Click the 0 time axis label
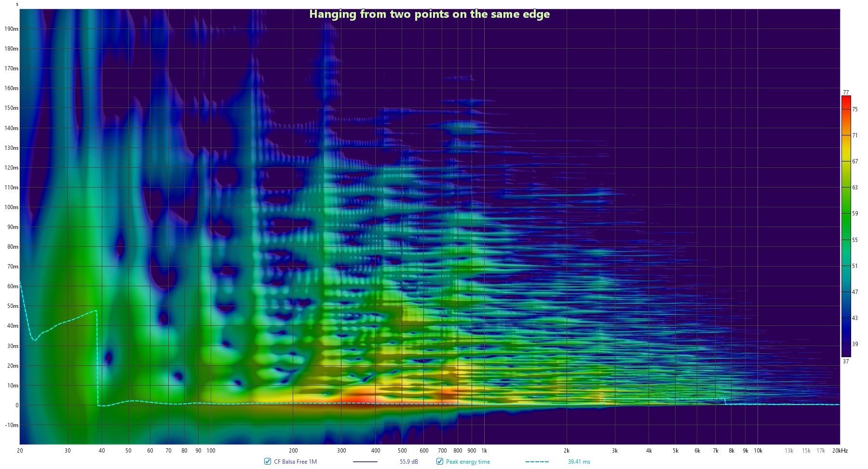 pos(17,405)
